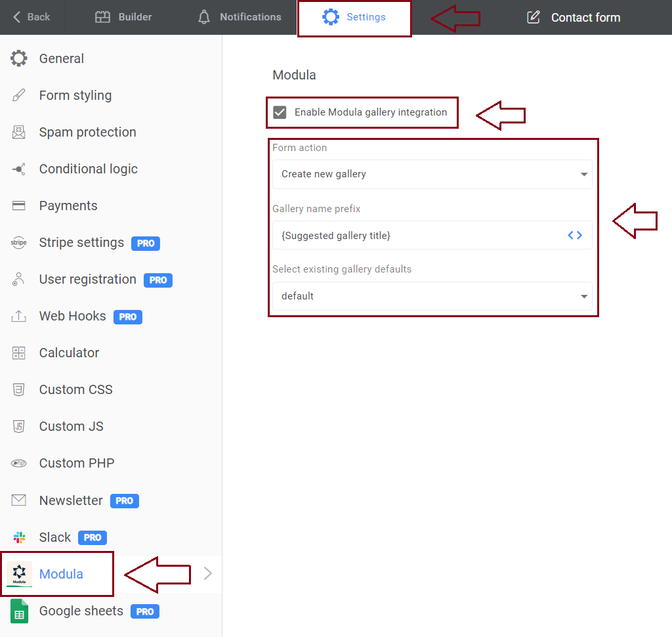Viewport: 672px width, 637px height.
Task: Click the Conditional logic branch icon
Action: (x=19, y=169)
